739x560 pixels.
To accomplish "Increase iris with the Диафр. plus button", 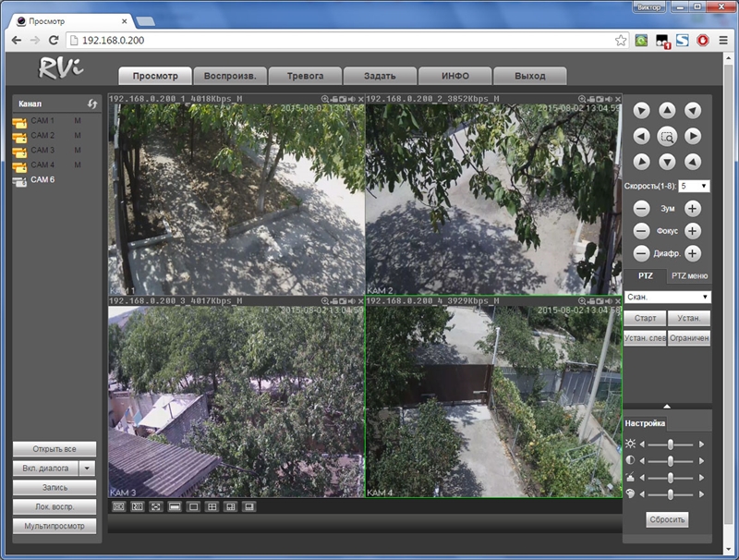I will [x=693, y=253].
